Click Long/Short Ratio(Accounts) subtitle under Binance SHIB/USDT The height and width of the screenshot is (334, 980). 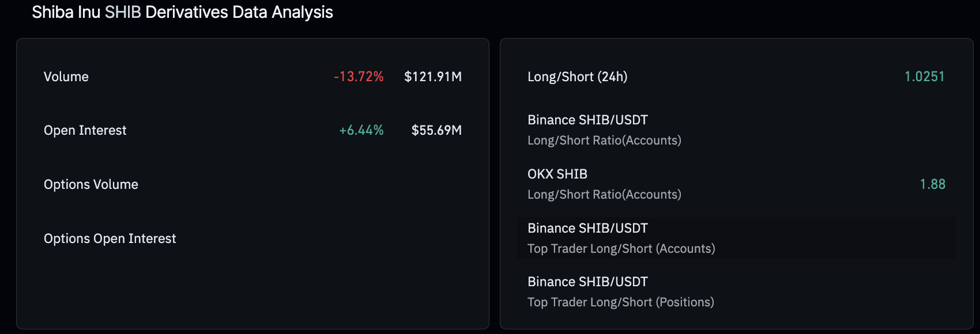604,141
